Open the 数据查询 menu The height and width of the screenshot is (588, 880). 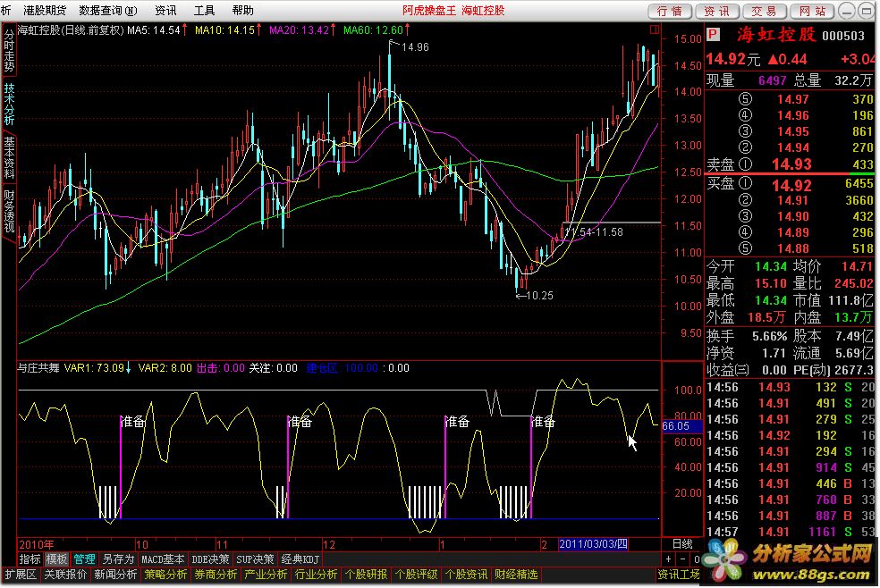pyautogui.click(x=108, y=10)
